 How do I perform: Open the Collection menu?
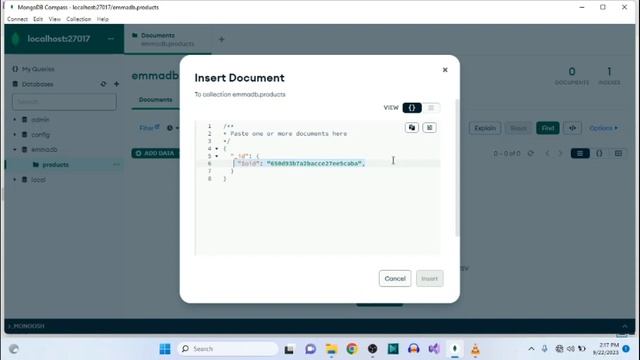78,19
